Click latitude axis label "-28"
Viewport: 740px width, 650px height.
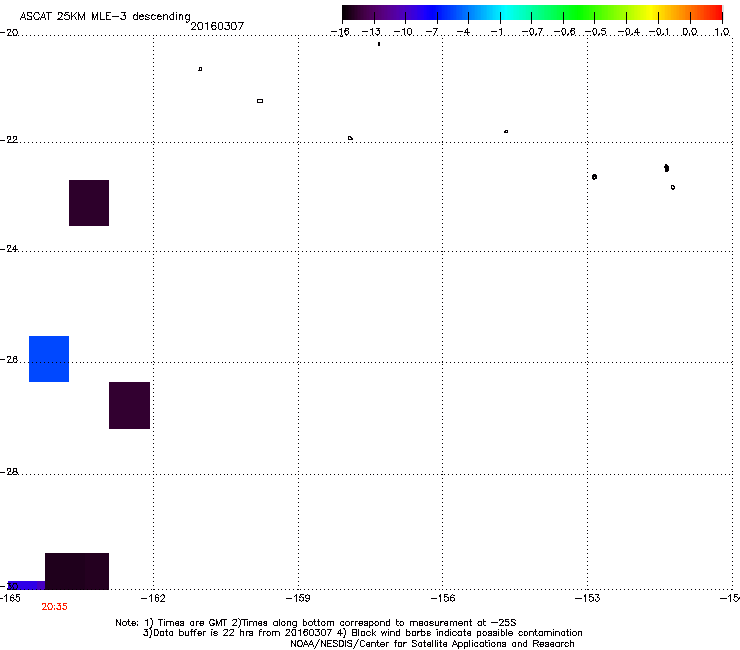point(9,471)
